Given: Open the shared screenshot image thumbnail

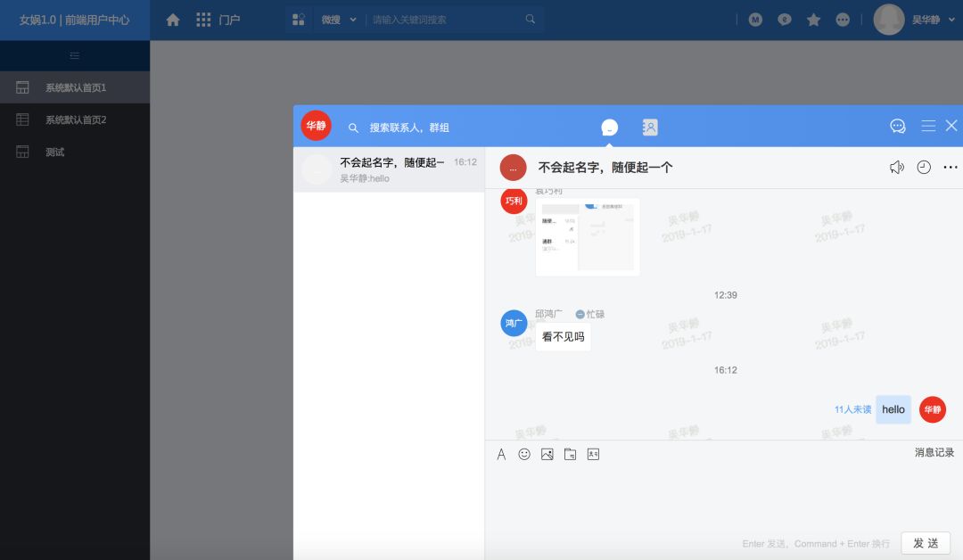Looking at the screenshot, I should coord(588,237).
